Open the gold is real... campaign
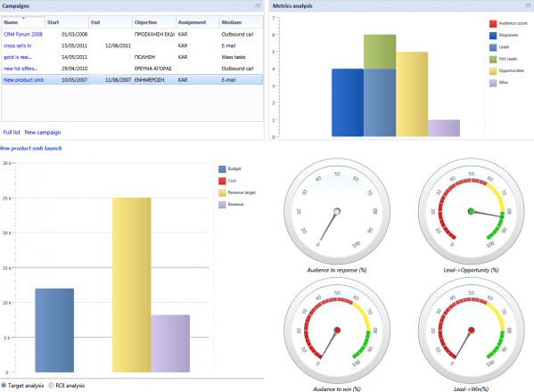Screen dimensions: 534x392 point(17,57)
